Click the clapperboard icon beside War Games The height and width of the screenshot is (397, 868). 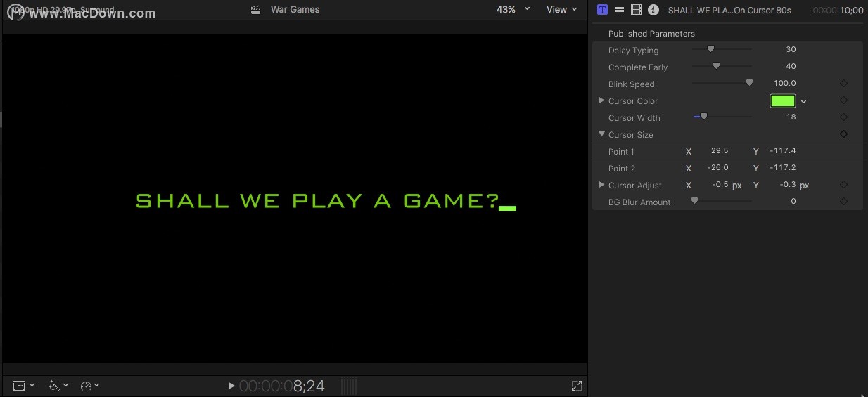pos(256,10)
